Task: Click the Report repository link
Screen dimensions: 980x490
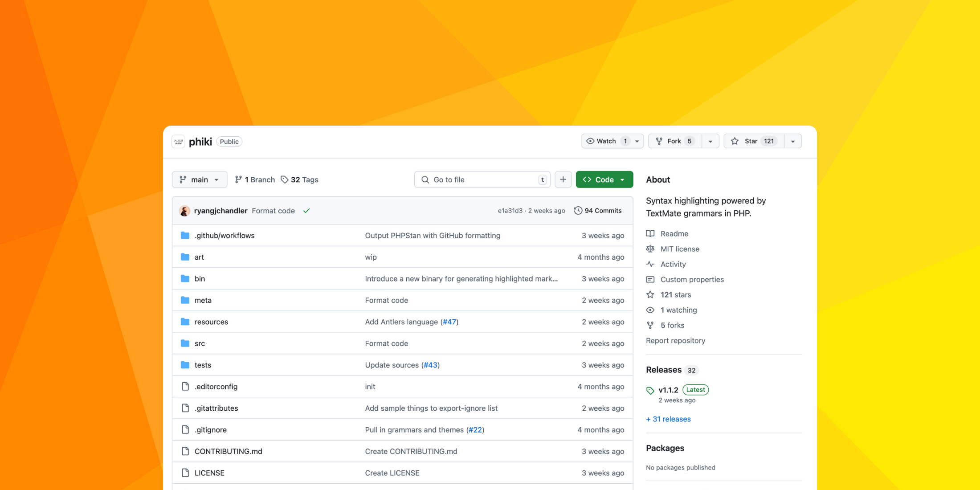Action: click(x=675, y=340)
